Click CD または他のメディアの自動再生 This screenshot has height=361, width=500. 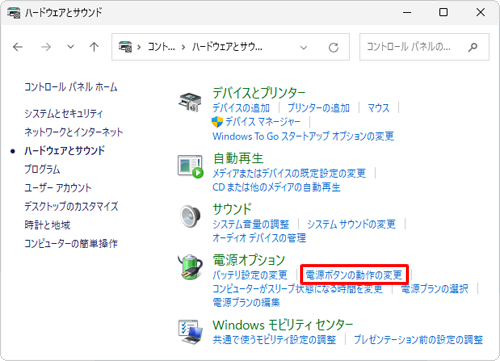pyautogui.click(x=276, y=187)
